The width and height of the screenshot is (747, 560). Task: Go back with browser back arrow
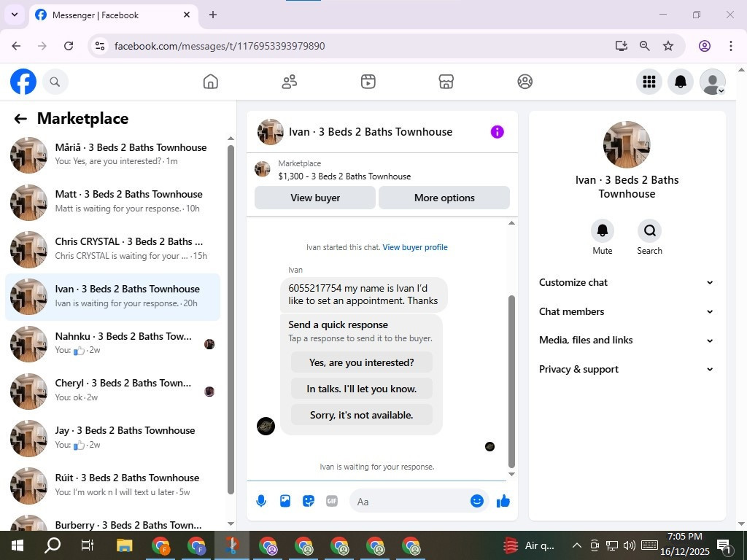(x=16, y=46)
